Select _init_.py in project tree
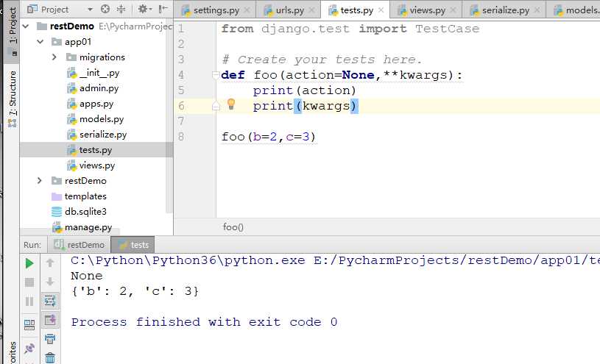Screen dimensions: 600x364 (93, 73)
